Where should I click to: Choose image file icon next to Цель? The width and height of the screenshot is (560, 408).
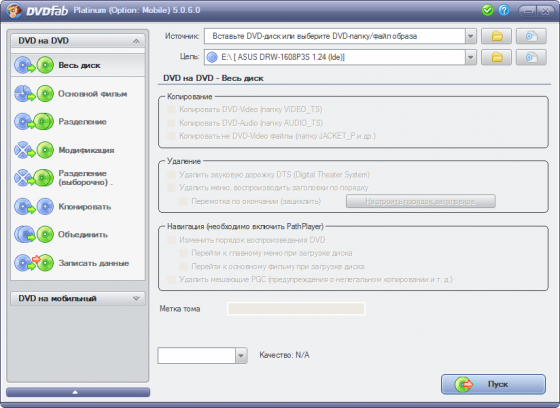click(x=531, y=57)
